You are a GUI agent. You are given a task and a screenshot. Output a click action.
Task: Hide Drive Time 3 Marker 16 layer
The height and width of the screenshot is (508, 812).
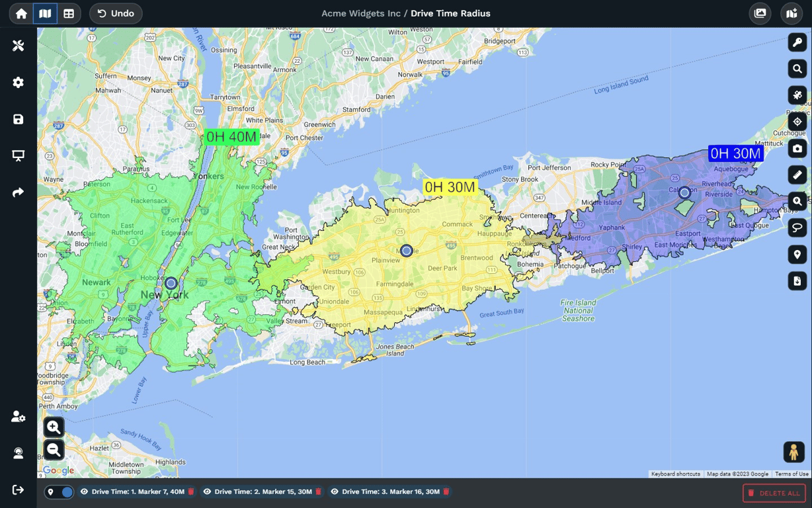(x=335, y=492)
